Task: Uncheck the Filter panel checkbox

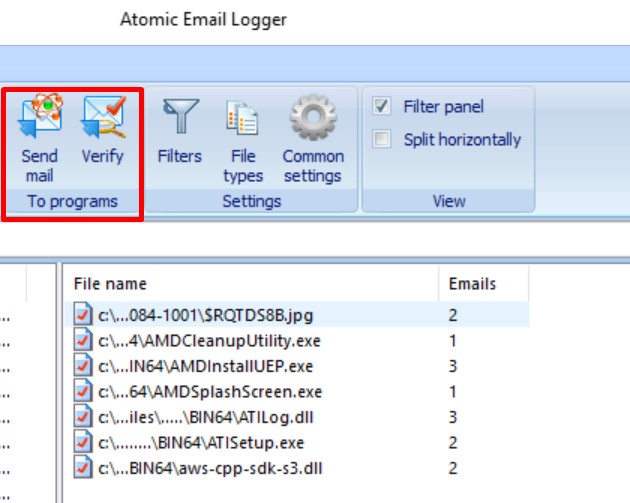Action: (381, 106)
